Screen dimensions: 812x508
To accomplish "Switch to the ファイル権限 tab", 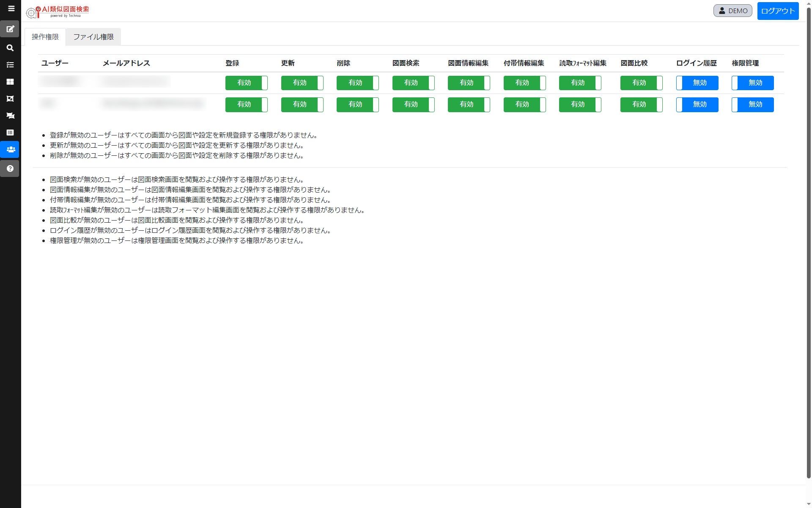I will pyautogui.click(x=93, y=37).
